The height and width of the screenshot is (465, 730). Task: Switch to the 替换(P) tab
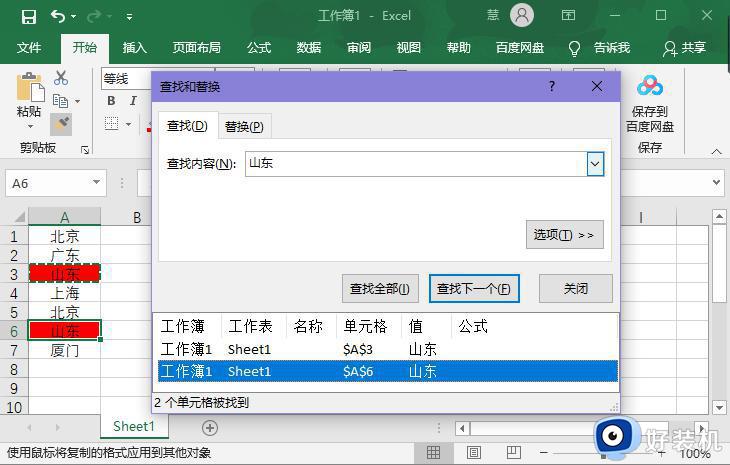[244, 127]
